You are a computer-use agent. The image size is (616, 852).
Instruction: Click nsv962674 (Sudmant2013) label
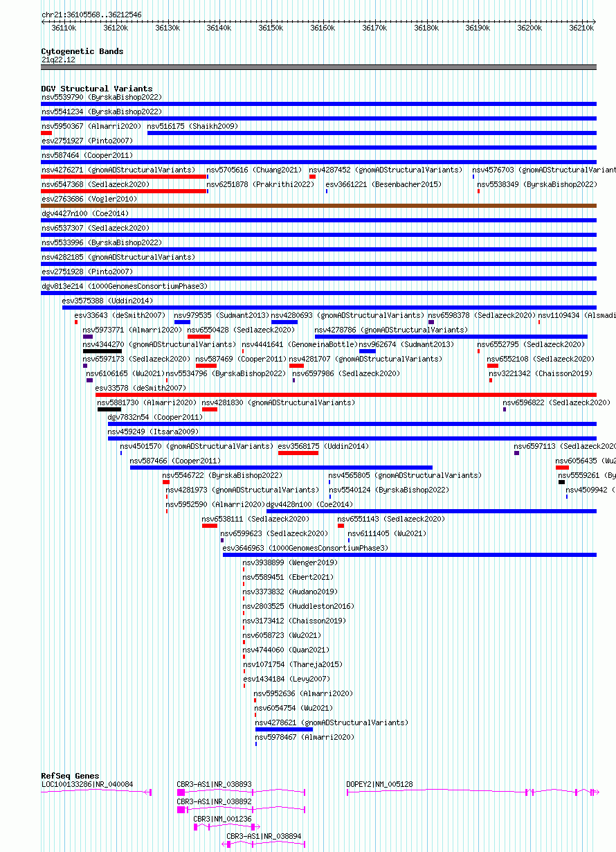(407, 344)
